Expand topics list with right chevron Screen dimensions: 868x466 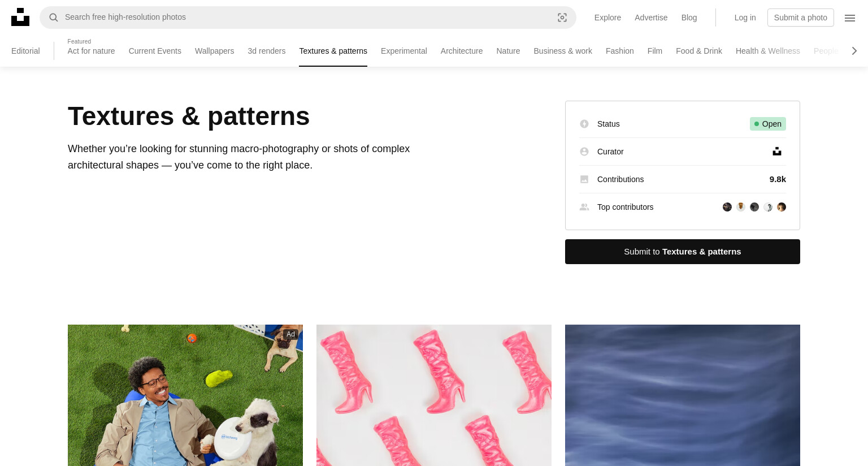(x=854, y=51)
